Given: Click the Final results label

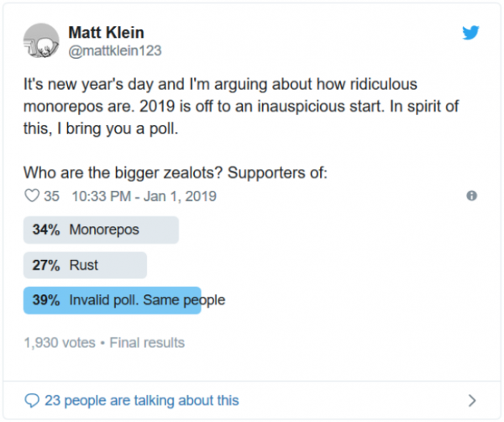Looking at the screenshot, I should 145,343.
